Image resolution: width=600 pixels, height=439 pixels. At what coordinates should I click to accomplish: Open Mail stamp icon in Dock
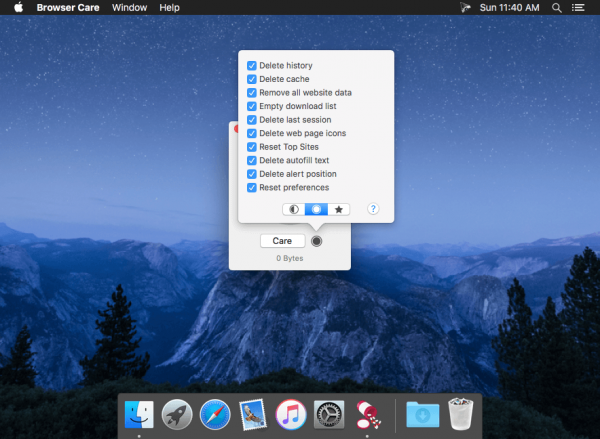(x=253, y=414)
